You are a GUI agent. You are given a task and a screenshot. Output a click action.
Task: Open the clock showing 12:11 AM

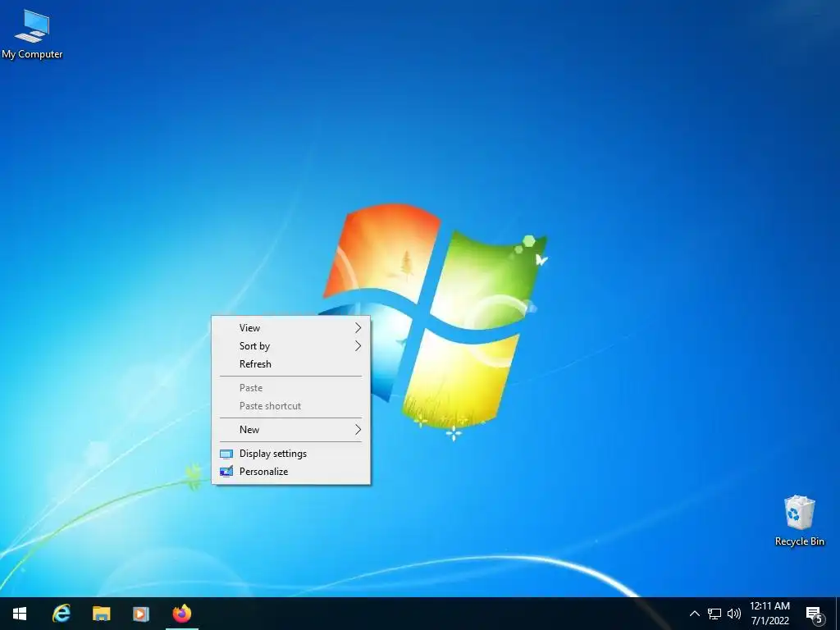pos(769,614)
